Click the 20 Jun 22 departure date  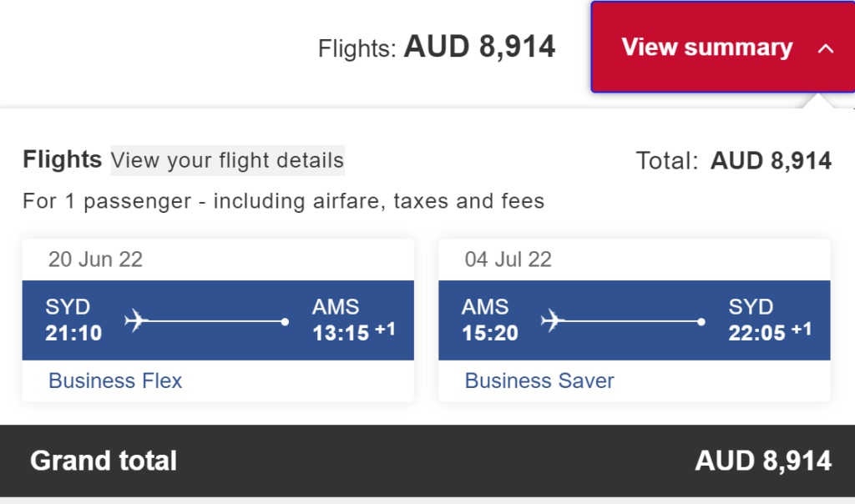coord(95,260)
